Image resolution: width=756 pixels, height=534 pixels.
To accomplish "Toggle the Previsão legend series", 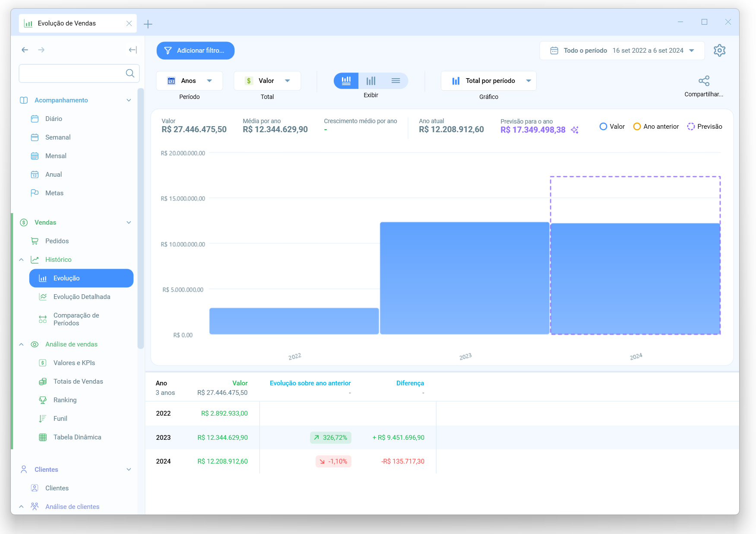I will click(x=705, y=127).
